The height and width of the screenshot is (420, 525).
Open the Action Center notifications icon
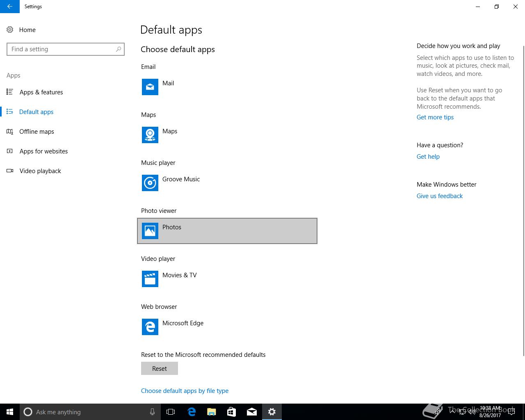click(511, 412)
